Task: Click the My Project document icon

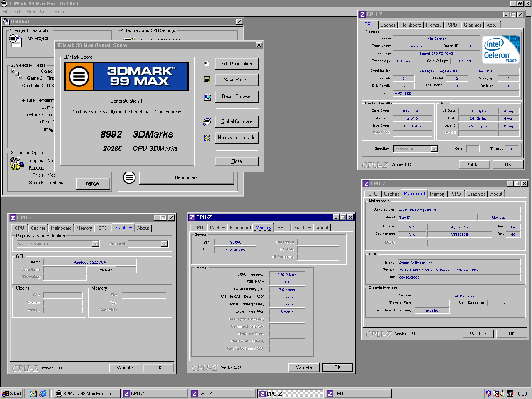Action: (15, 40)
